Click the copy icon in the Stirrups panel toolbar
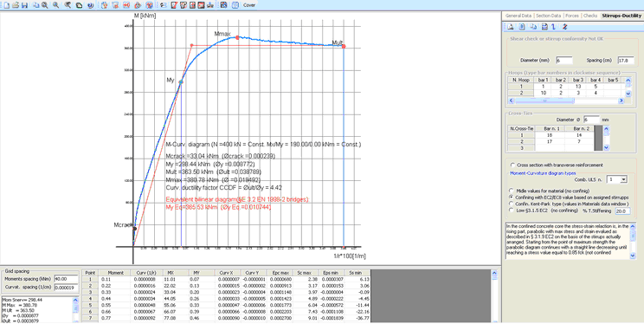 (x=533, y=27)
